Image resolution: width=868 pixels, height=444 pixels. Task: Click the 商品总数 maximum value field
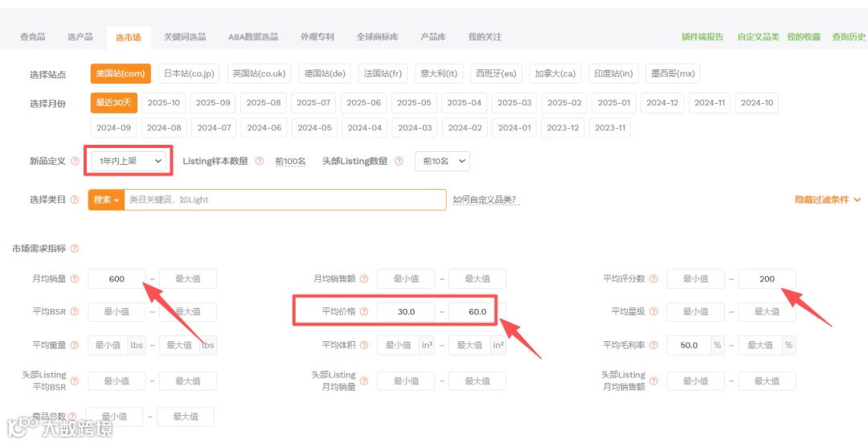tap(186, 417)
